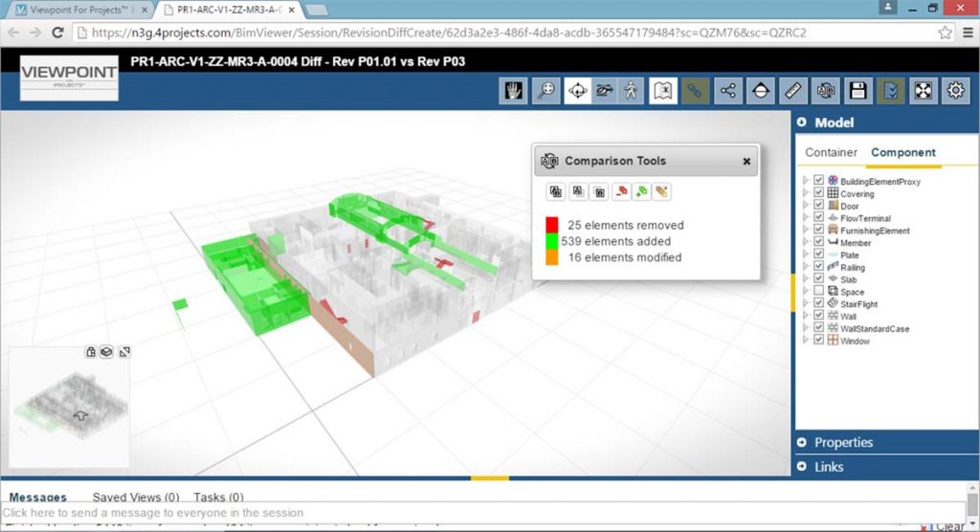Click the layers icon above mini-map
Screen dimensions: 980x532
point(107,352)
